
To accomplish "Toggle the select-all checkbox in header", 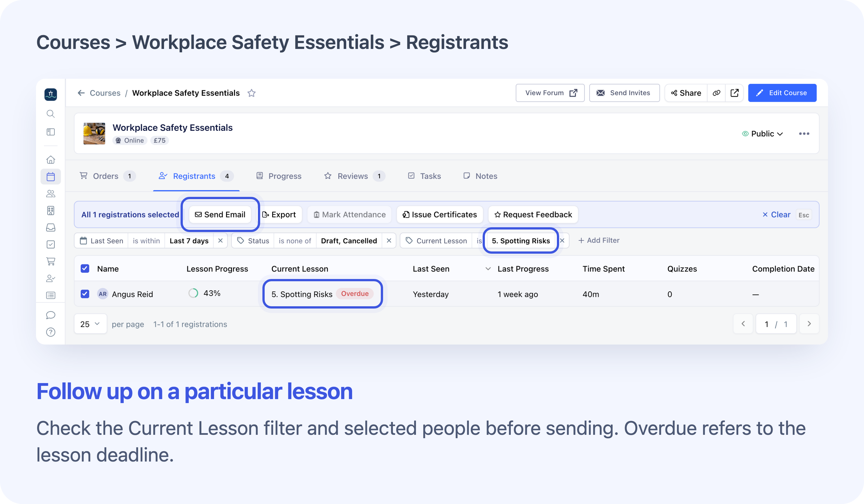I will pos(85,269).
